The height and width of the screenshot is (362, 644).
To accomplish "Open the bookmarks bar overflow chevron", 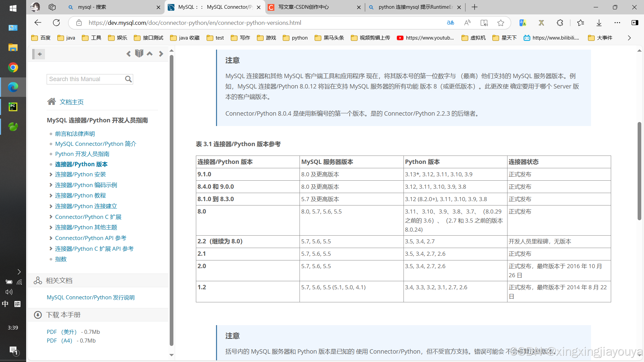I will click(629, 38).
